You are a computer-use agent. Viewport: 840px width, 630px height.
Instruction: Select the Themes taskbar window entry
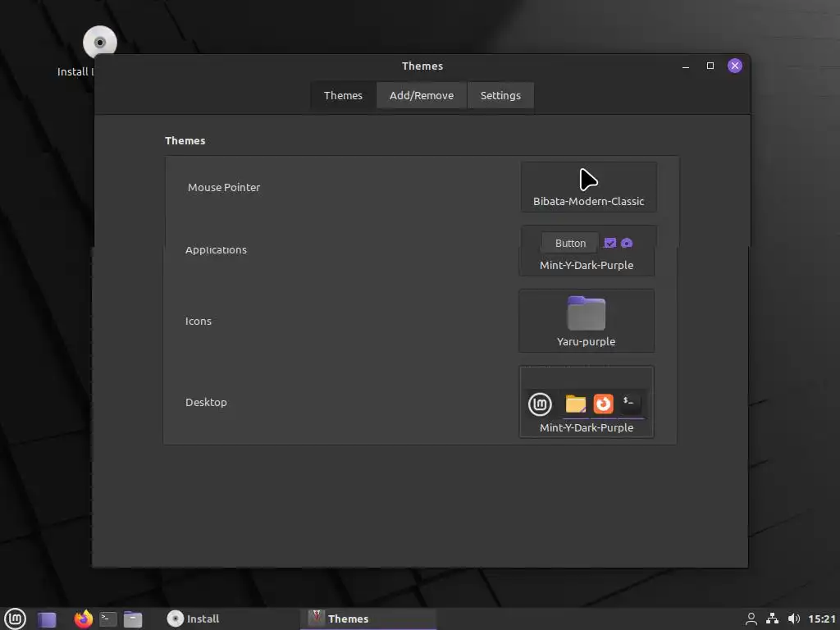[x=368, y=619]
